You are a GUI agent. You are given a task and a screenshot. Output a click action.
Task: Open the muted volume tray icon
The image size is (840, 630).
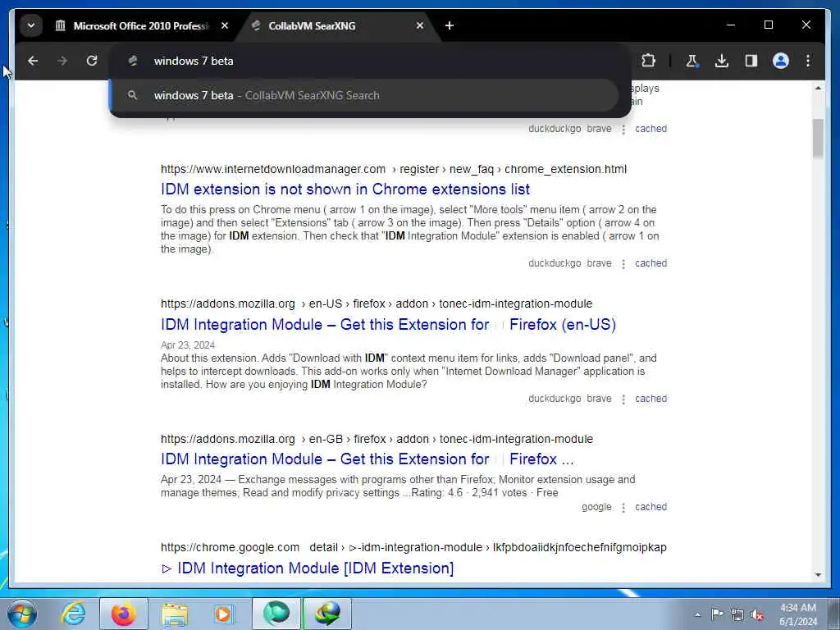(757, 614)
